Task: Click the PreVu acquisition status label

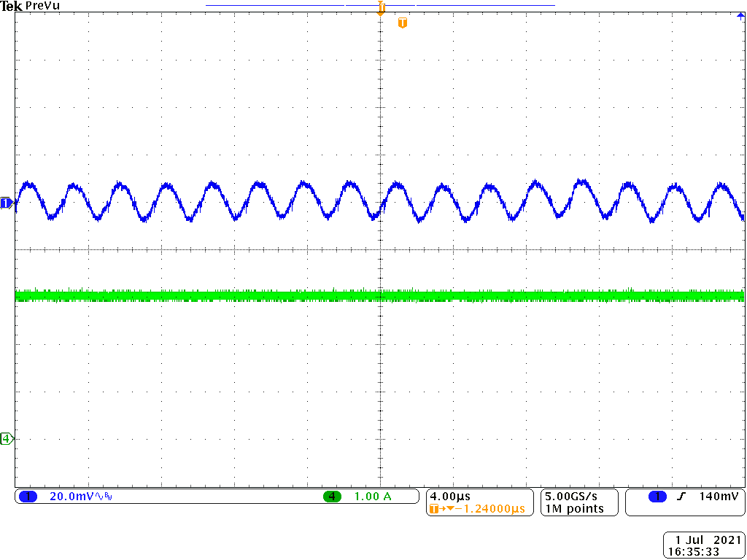Action: pos(43,6)
